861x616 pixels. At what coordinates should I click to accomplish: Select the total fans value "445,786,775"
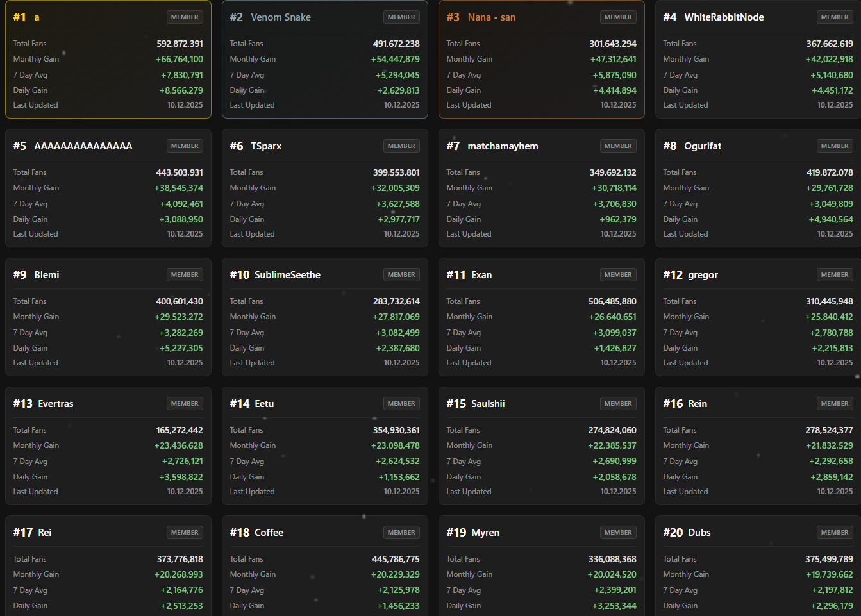click(x=396, y=559)
